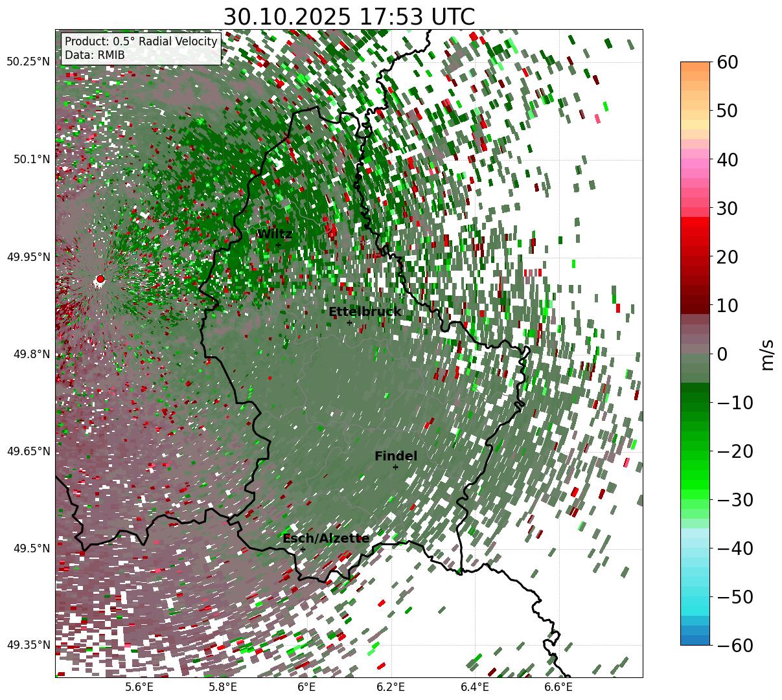Click the 5.6°E longitude label
The image size is (782, 700).
pos(139,687)
